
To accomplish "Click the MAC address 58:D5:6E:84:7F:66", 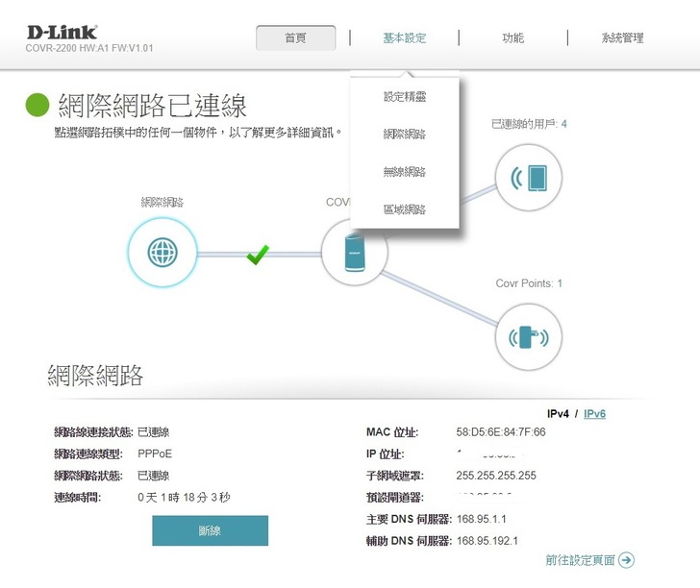I will 501,431.
